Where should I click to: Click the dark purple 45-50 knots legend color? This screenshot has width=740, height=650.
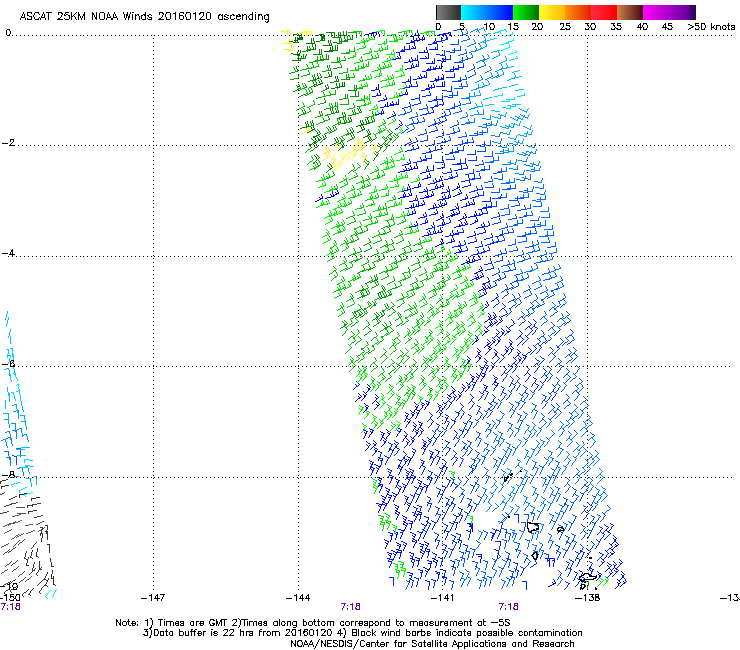pos(682,12)
